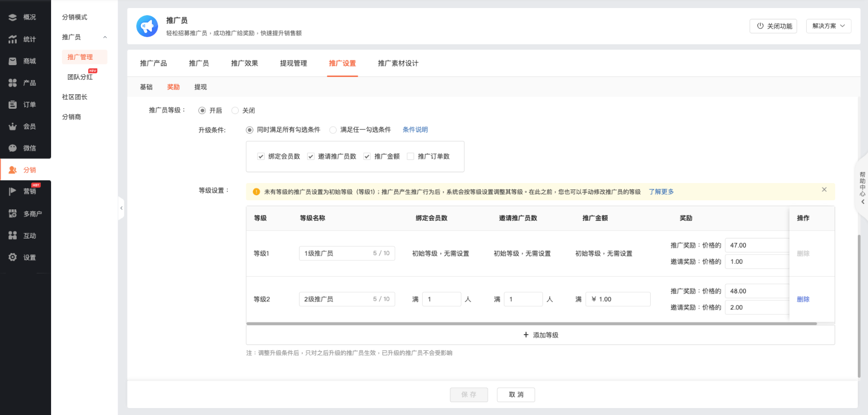Collapse the 推广员 submenu chevron
The width and height of the screenshot is (868, 415).
point(105,37)
